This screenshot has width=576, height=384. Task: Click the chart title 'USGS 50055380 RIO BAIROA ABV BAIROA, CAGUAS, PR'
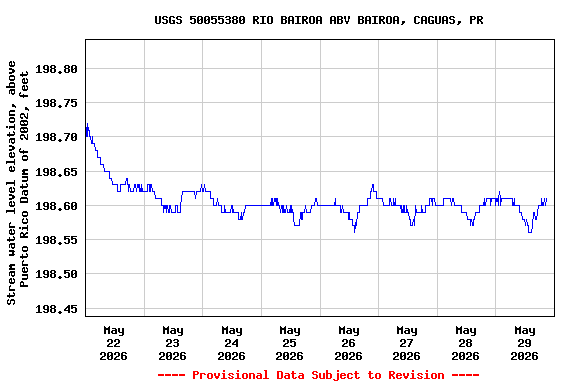318,20
